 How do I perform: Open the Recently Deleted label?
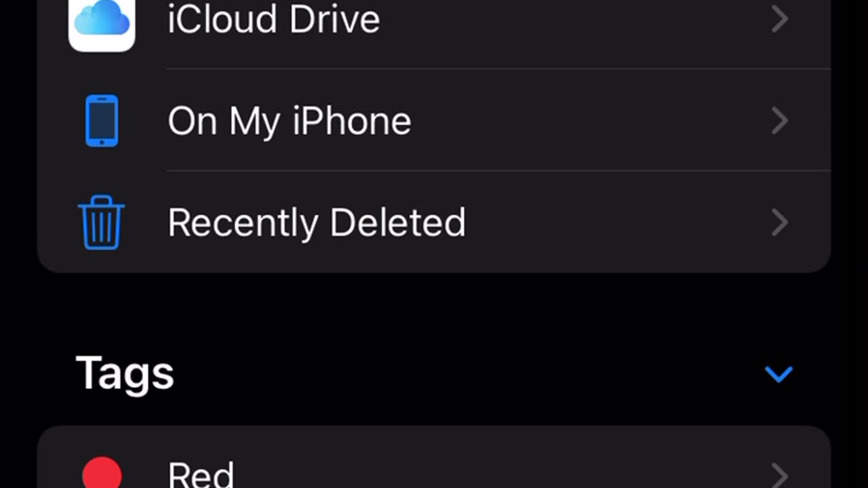[317, 223]
